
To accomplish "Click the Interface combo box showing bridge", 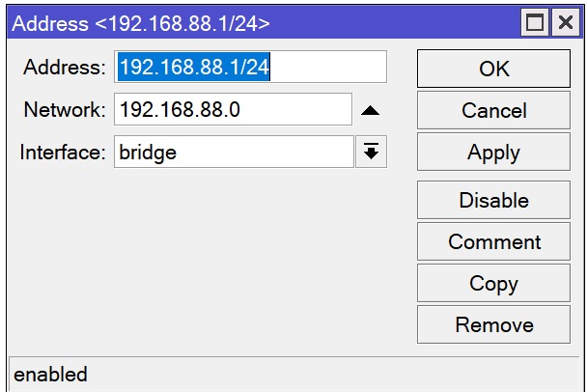I will (234, 153).
